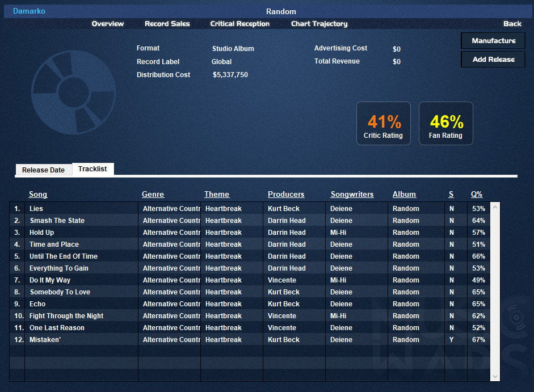Click the Damarko label in the title bar
Image resolution: width=534 pixels, height=392 pixels.
pos(29,11)
